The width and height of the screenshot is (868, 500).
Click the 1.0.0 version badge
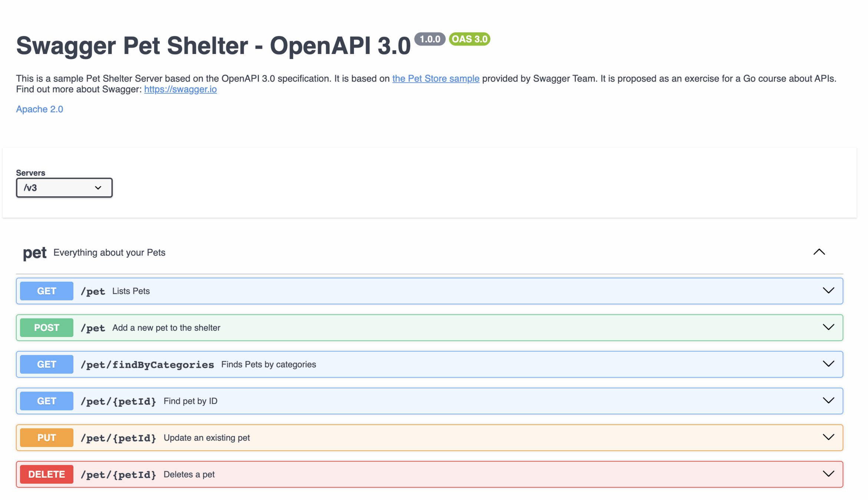coord(430,39)
